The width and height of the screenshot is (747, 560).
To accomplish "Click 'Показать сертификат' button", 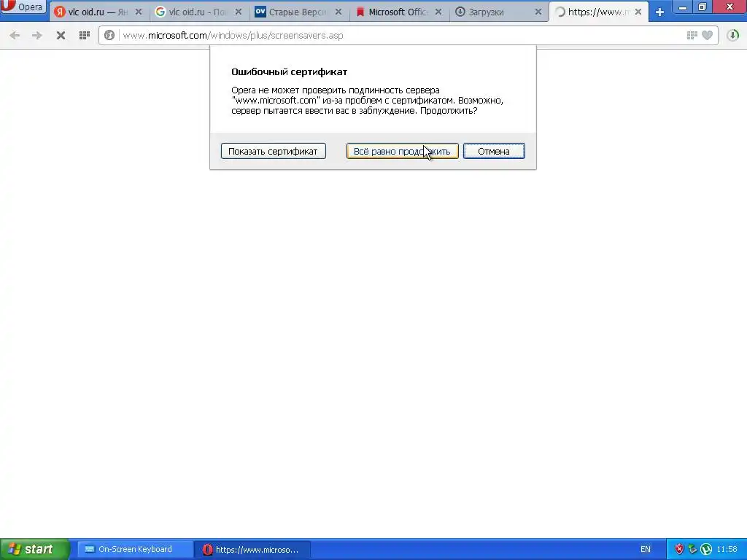I will coord(274,152).
